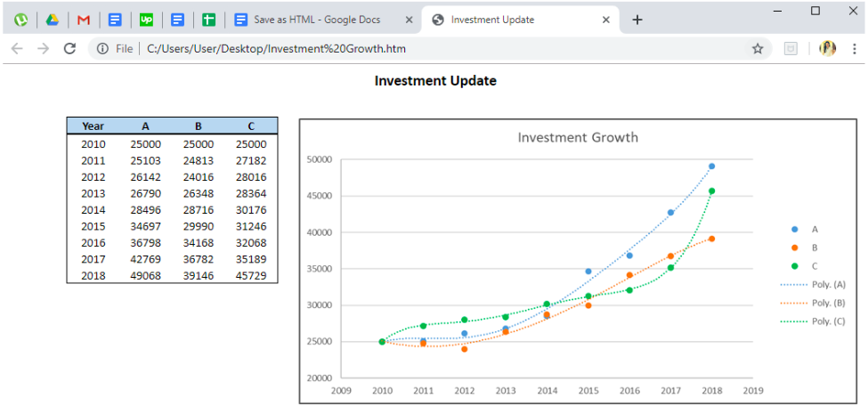Select the Year column header

93,126
